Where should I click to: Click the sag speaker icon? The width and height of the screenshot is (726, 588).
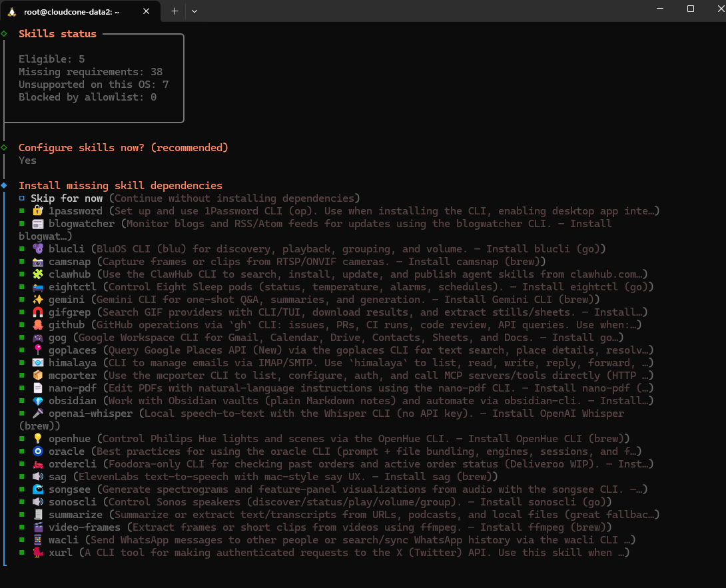[38, 477]
